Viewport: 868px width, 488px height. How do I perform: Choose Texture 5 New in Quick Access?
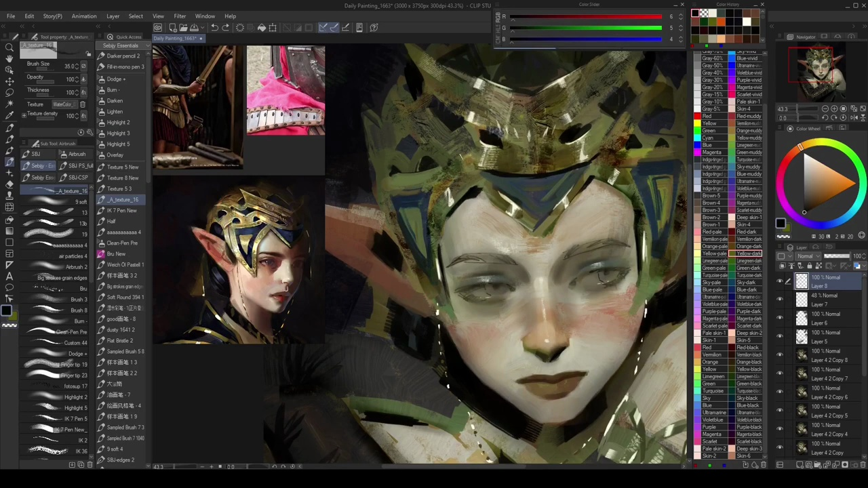pos(121,167)
